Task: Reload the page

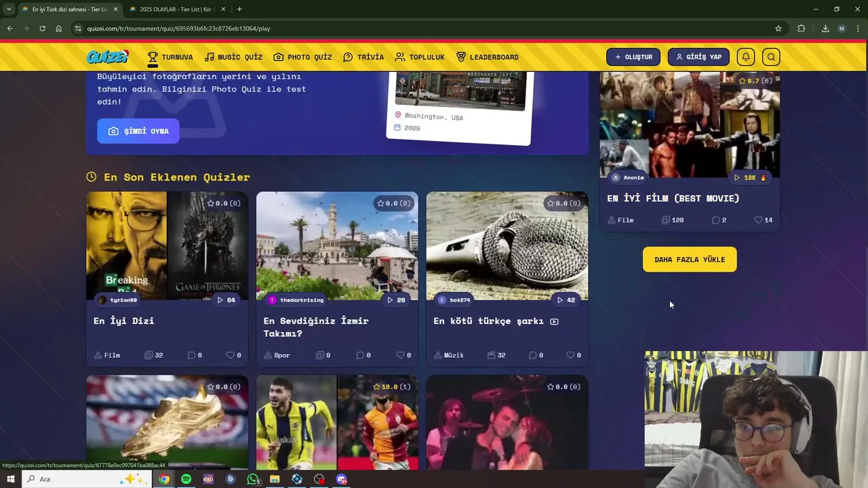Action: click(42, 28)
